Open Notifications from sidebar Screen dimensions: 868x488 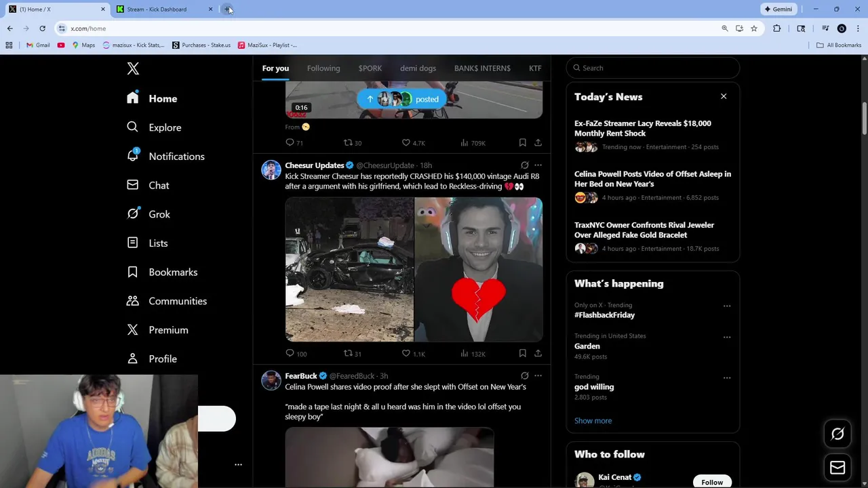point(165,157)
